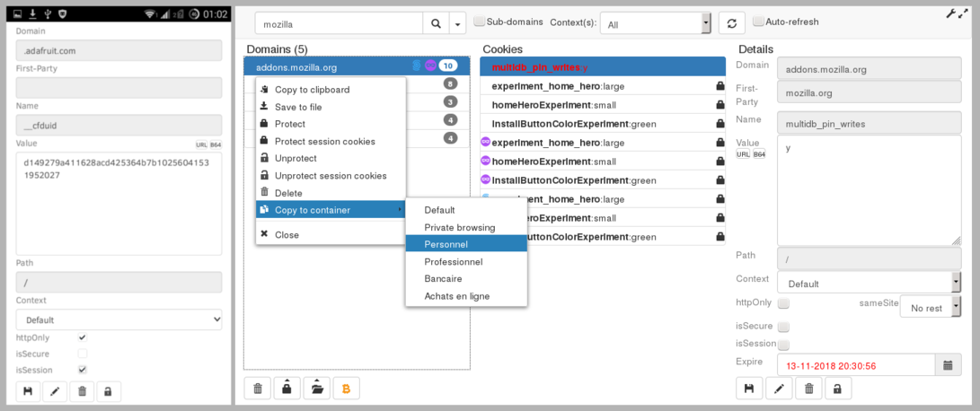This screenshot has height=411, width=980.
Task: Toggle isSecure checkbox in mobile panel
Action: pos(82,354)
